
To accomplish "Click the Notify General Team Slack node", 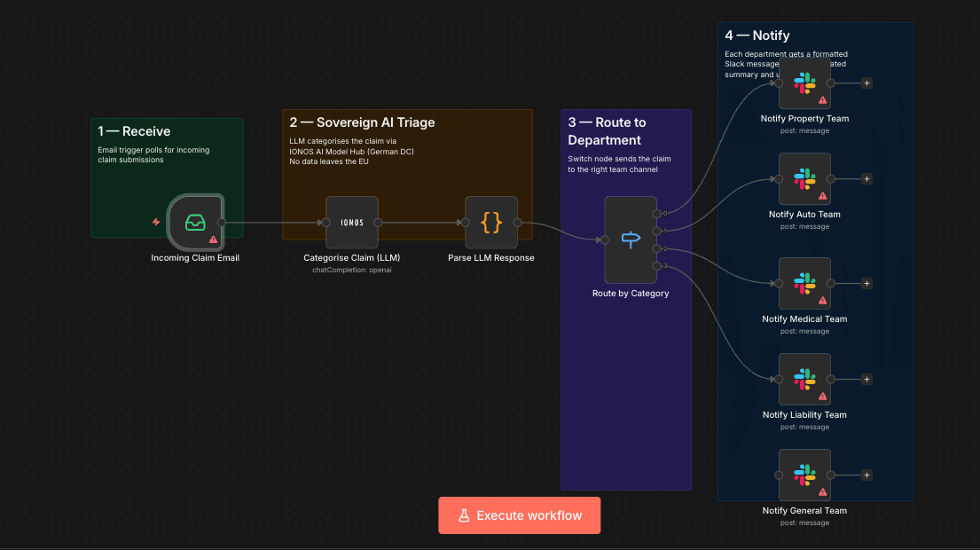I will [804, 475].
